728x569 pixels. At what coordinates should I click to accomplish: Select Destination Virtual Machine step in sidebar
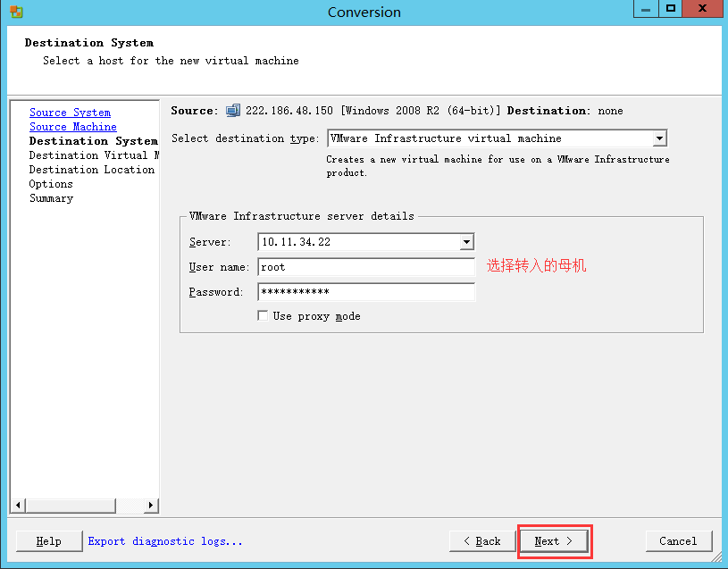pyautogui.click(x=94, y=155)
